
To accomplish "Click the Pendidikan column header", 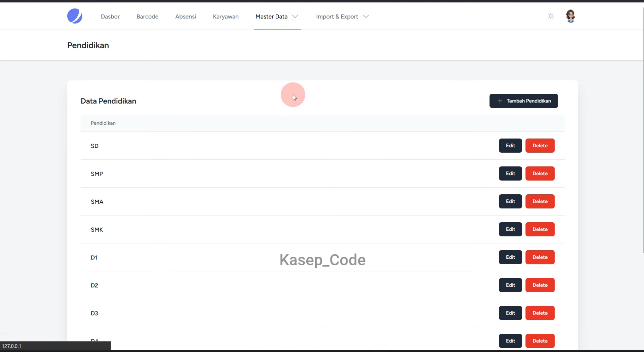I will click(x=103, y=123).
